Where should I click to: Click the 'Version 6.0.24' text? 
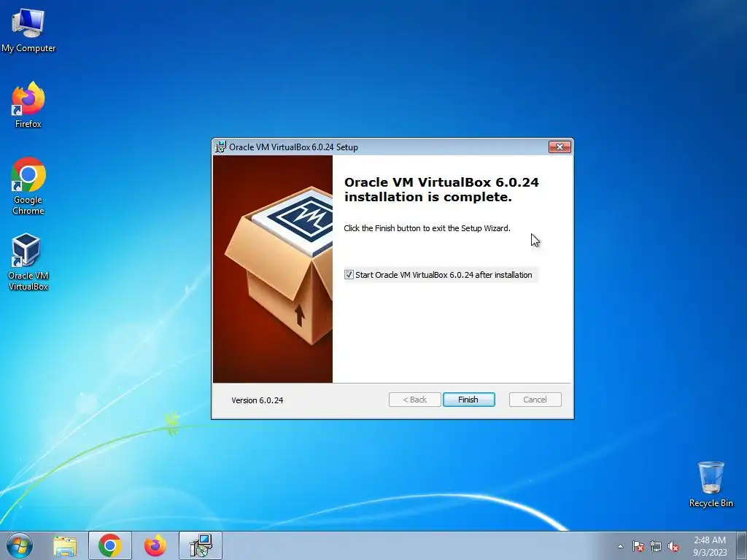click(x=258, y=400)
